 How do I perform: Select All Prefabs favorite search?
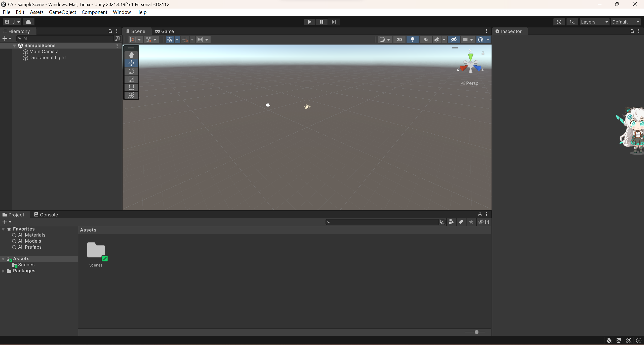click(x=30, y=247)
